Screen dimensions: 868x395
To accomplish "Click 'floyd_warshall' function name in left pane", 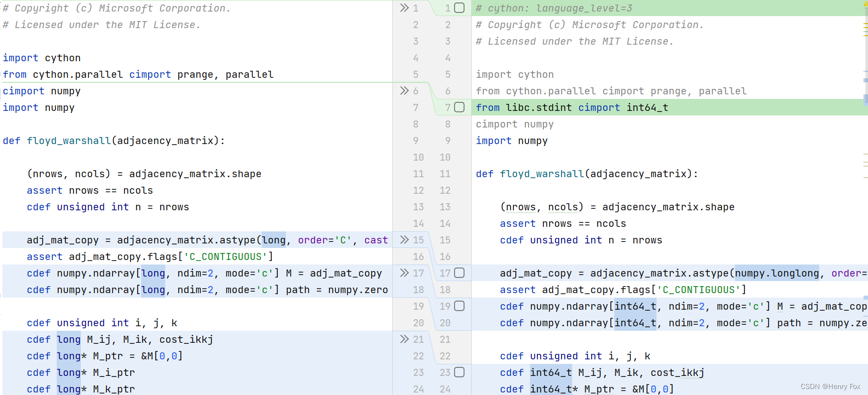I will [69, 141].
